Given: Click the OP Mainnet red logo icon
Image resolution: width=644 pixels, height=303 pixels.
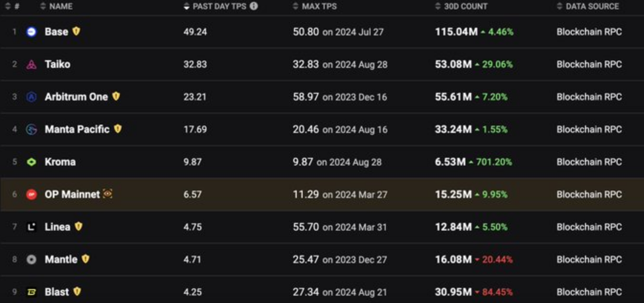Looking at the screenshot, I should pos(32,194).
